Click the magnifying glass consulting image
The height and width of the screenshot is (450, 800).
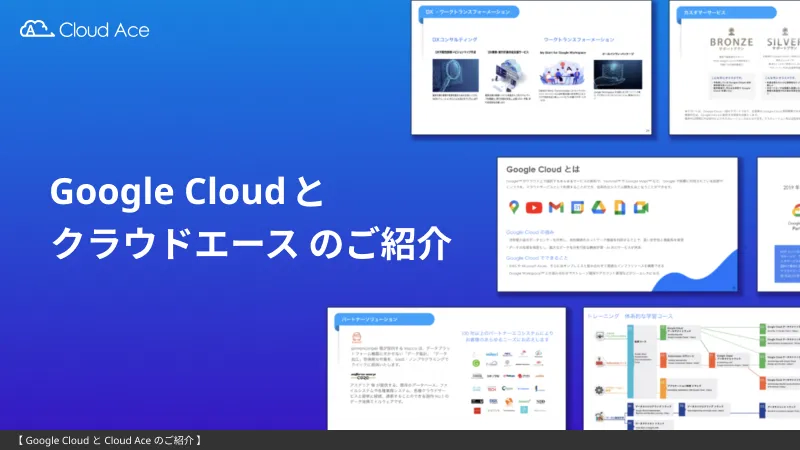[x=453, y=74]
